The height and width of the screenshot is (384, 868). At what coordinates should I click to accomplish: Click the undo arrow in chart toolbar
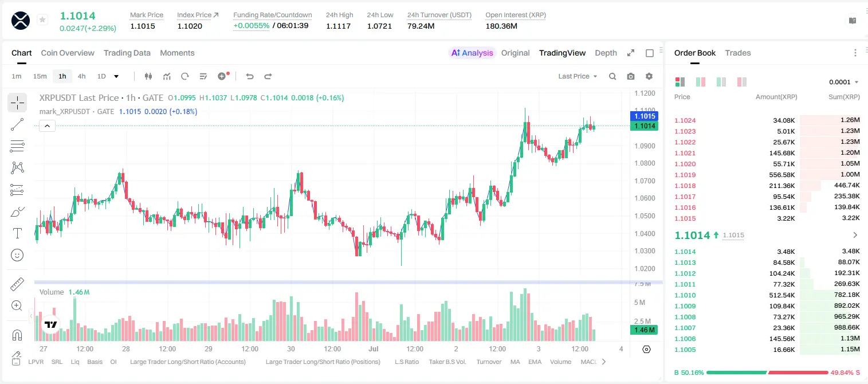tap(249, 76)
